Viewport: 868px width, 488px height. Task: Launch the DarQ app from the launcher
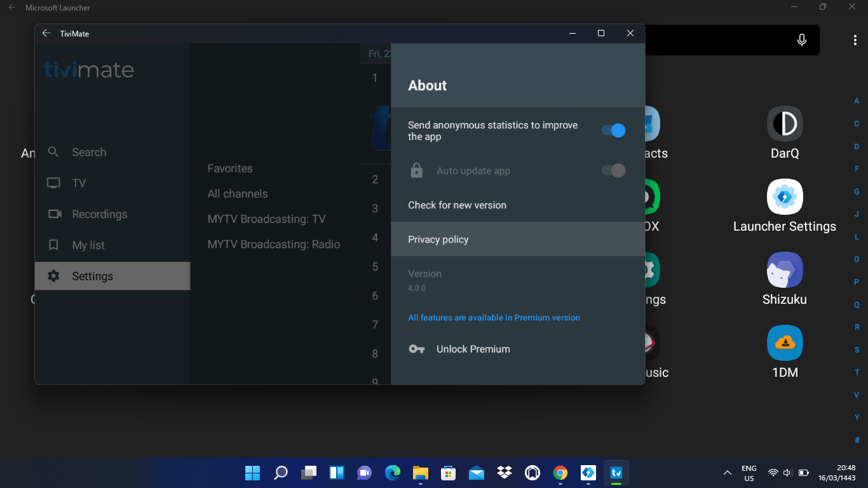pyautogui.click(x=785, y=133)
